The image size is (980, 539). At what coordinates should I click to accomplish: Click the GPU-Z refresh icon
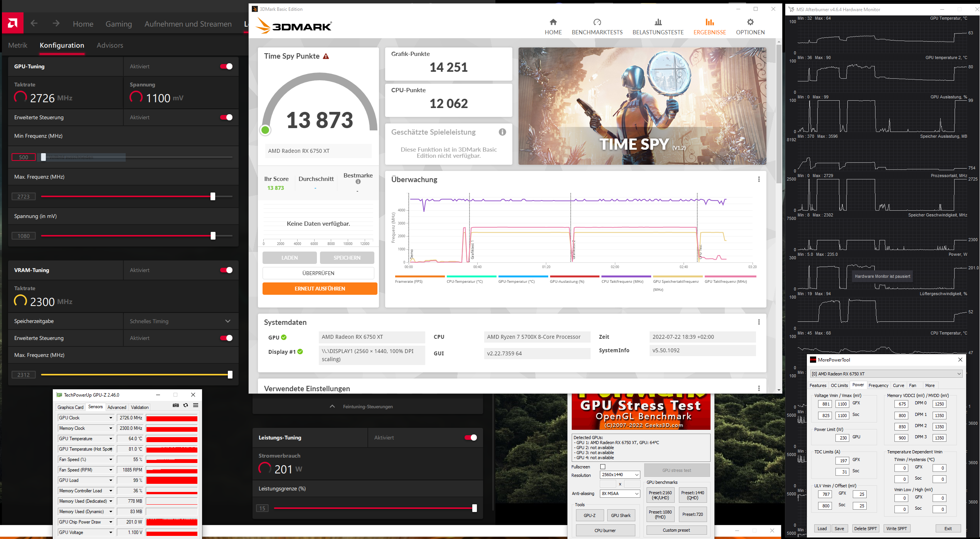(x=186, y=405)
